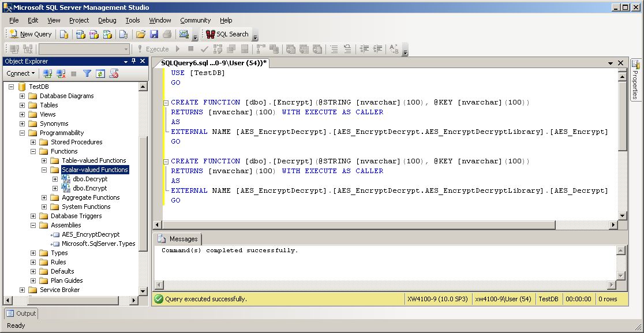The image size is (644, 333).
Task: Select dbo.Encrypt function in the tree
Action: click(x=90, y=188)
